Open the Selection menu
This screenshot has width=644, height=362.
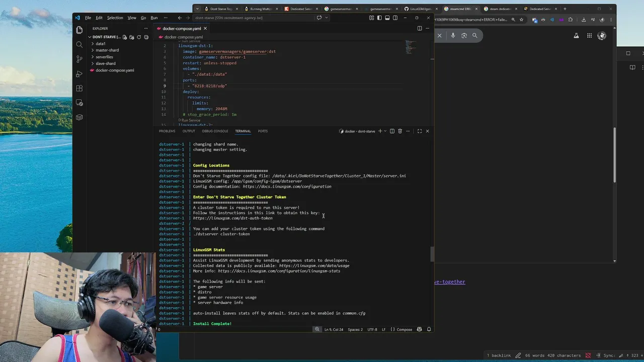tap(115, 18)
